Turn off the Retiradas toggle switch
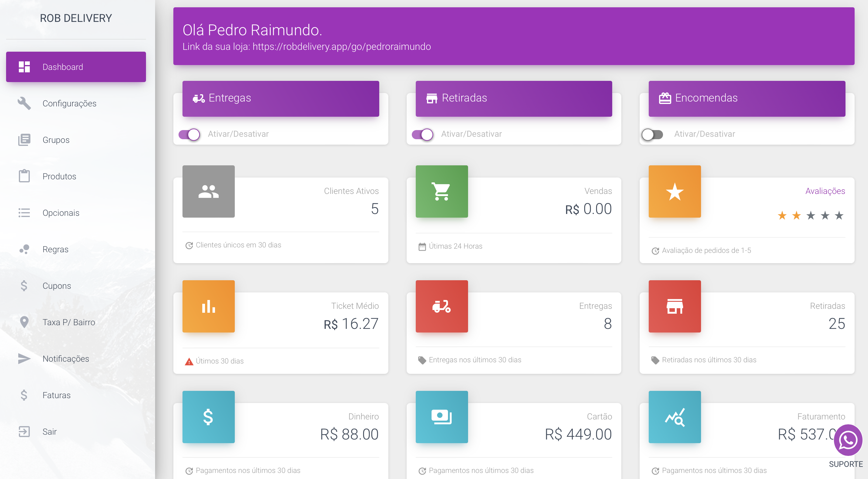 tap(422, 134)
